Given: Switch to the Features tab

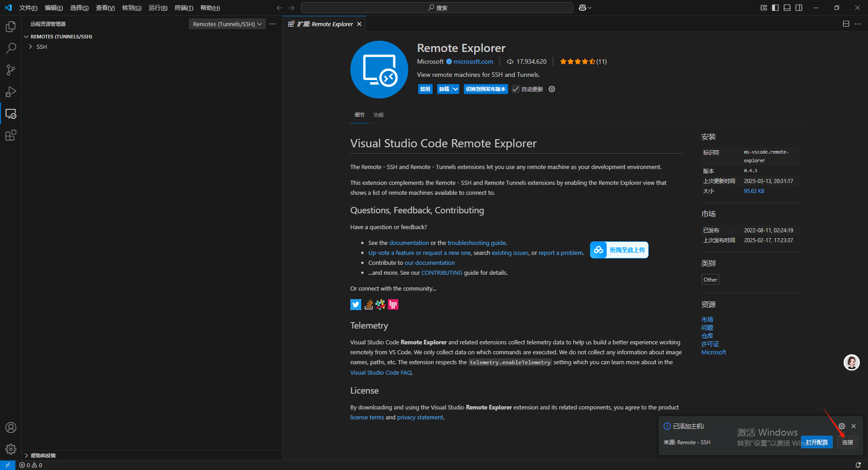Looking at the screenshot, I should coord(378,115).
